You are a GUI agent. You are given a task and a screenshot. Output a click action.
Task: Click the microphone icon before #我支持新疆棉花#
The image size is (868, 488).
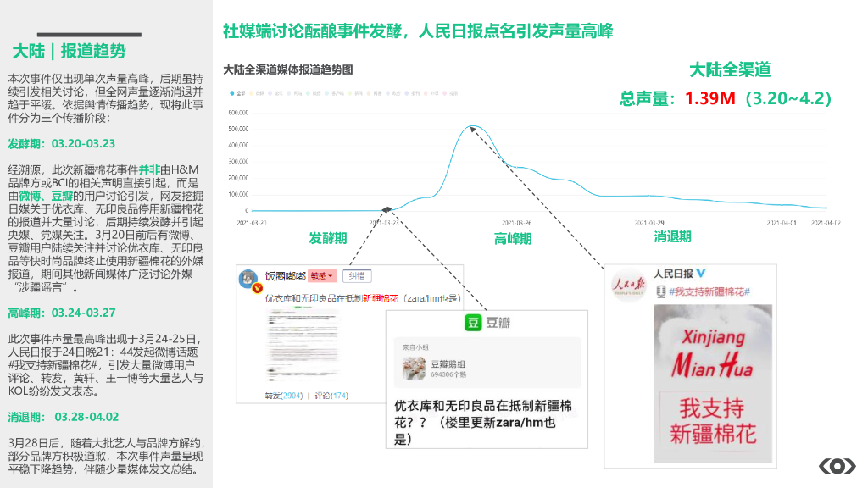click(x=660, y=291)
